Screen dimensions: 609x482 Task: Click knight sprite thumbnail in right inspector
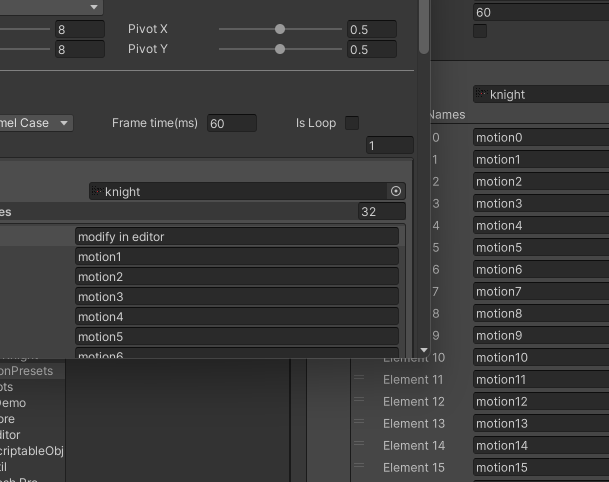pos(482,94)
